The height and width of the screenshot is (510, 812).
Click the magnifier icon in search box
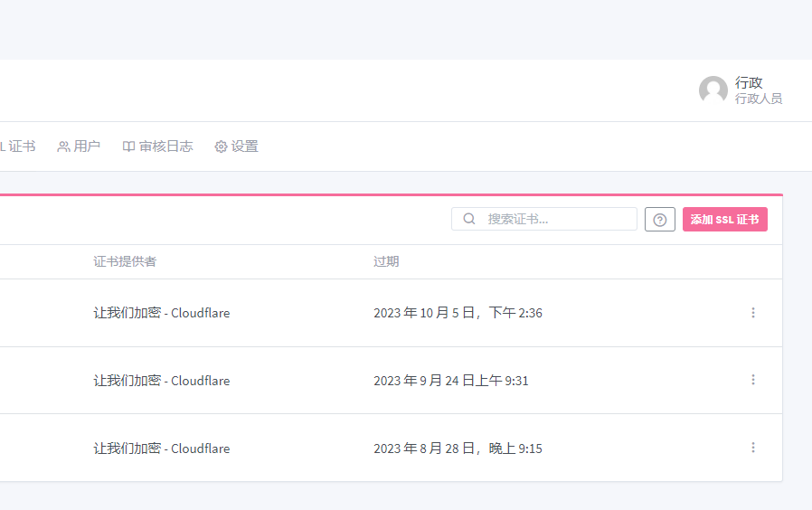(x=469, y=219)
